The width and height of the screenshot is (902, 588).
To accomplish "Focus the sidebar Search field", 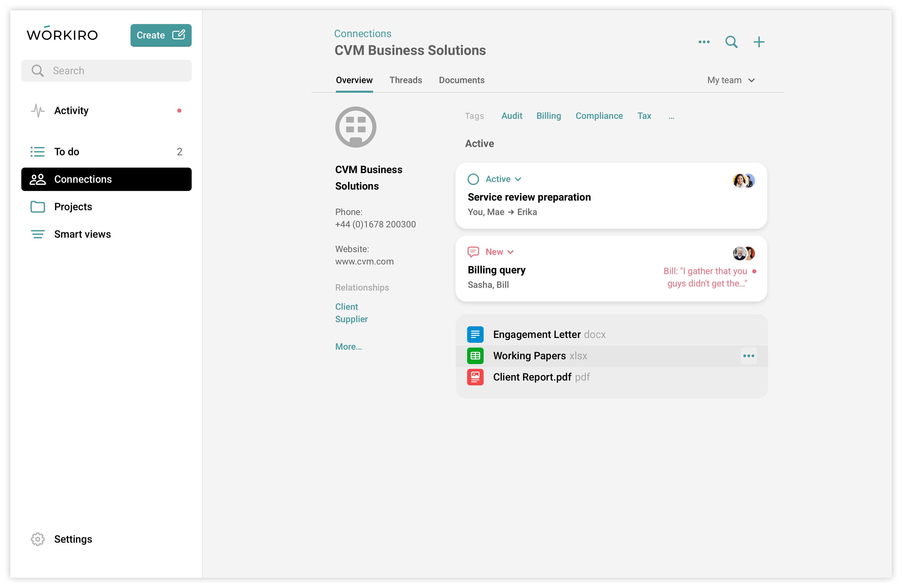I will [x=106, y=71].
